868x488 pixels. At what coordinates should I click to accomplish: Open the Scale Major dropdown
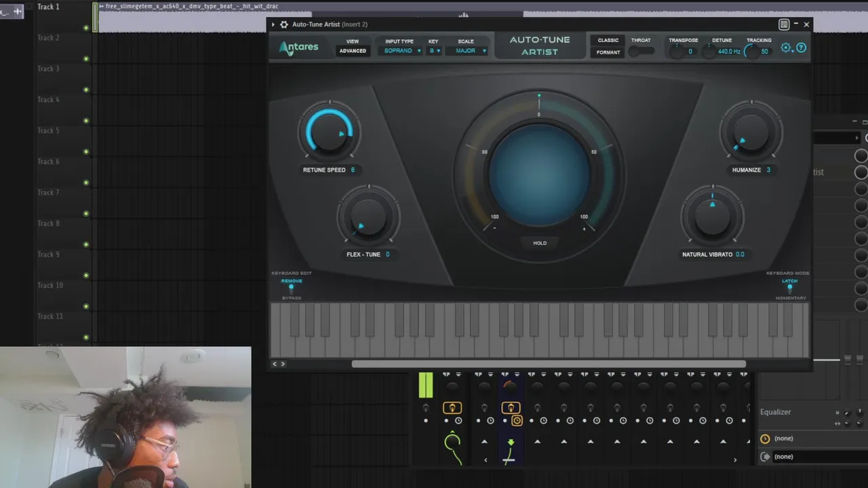tap(470, 51)
